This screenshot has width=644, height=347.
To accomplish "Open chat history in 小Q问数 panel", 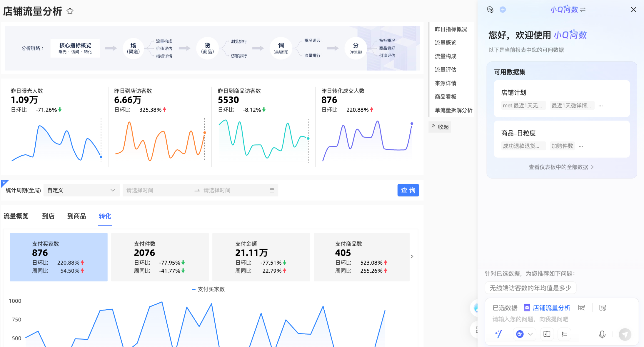I will (x=490, y=10).
